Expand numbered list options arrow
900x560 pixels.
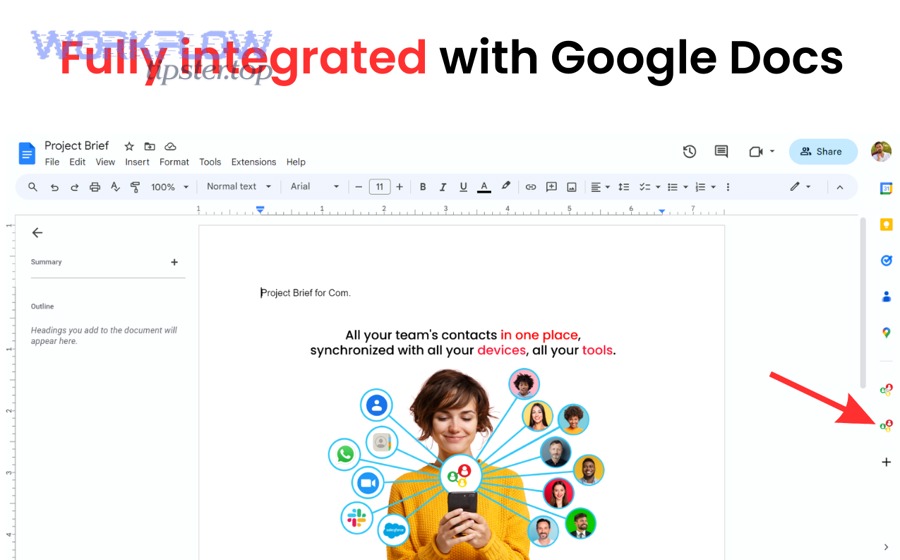(713, 187)
